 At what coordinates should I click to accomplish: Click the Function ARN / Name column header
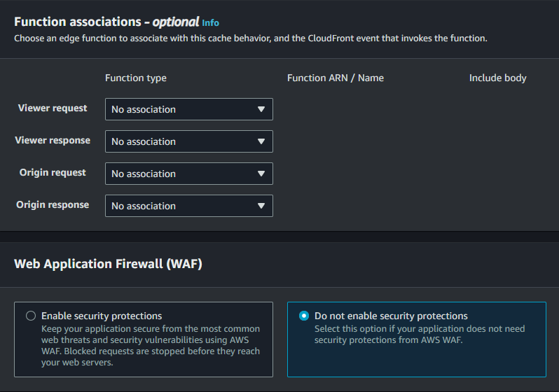(x=336, y=78)
